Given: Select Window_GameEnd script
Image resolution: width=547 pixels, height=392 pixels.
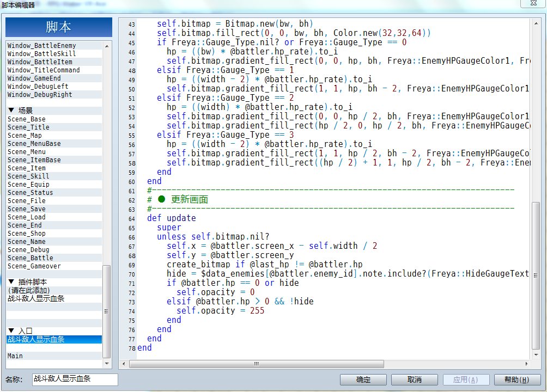Looking at the screenshot, I should [54, 78].
